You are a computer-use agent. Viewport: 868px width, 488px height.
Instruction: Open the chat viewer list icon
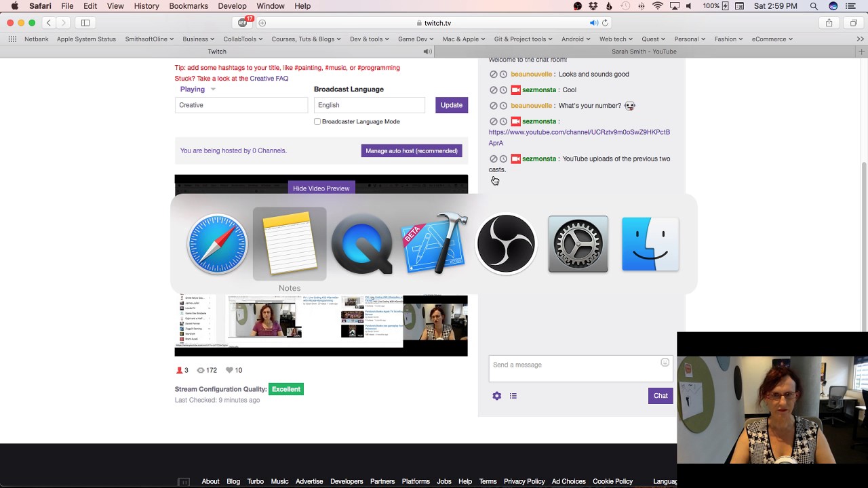coord(513,396)
